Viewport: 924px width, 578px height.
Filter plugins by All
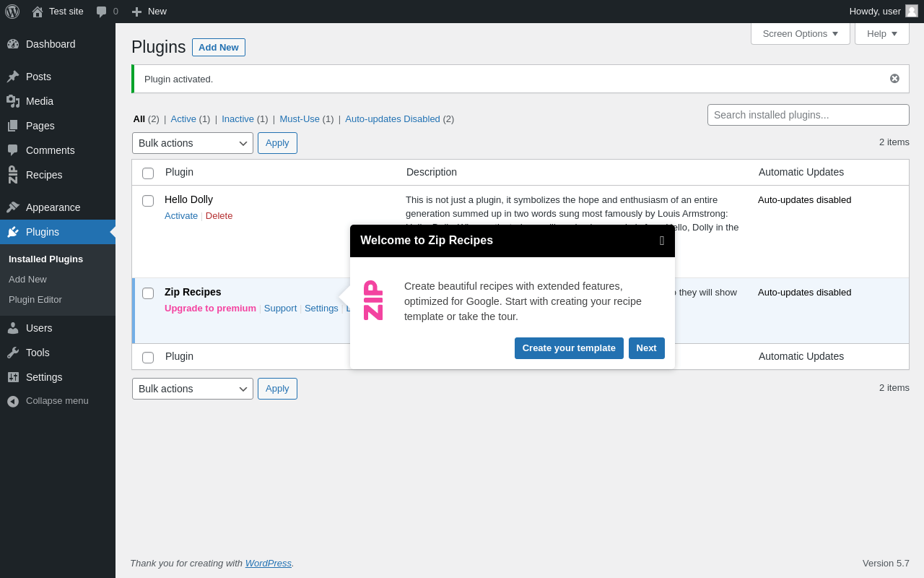[x=139, y=119]
